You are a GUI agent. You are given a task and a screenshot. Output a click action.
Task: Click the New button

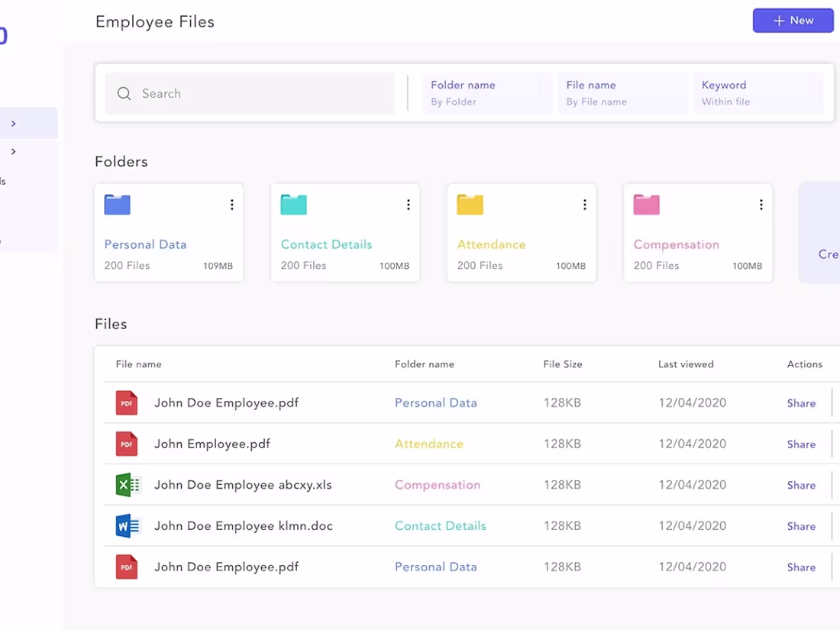(x=793, y=20)
